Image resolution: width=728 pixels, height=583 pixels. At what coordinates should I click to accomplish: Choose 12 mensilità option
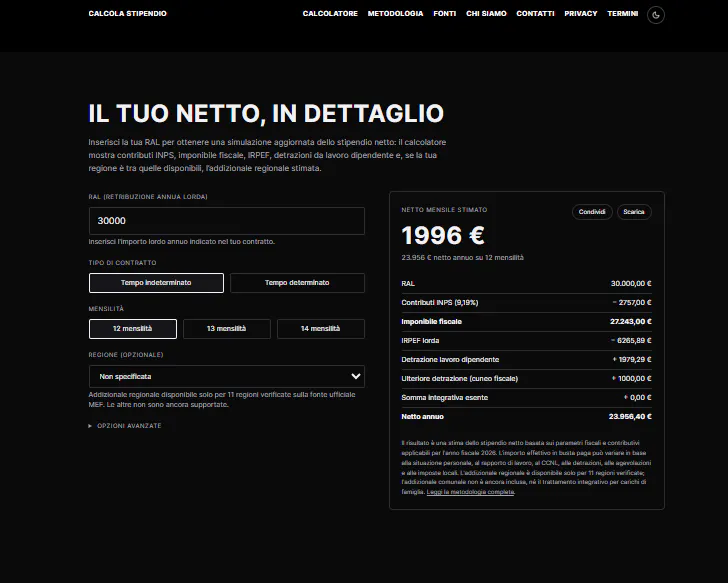[x=133, y=329]
